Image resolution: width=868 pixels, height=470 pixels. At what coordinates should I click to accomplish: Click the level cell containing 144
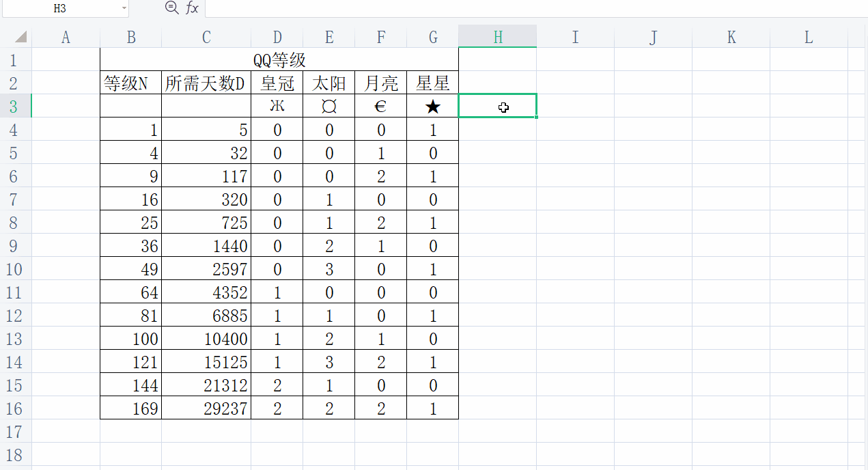[x=130, y=385]
